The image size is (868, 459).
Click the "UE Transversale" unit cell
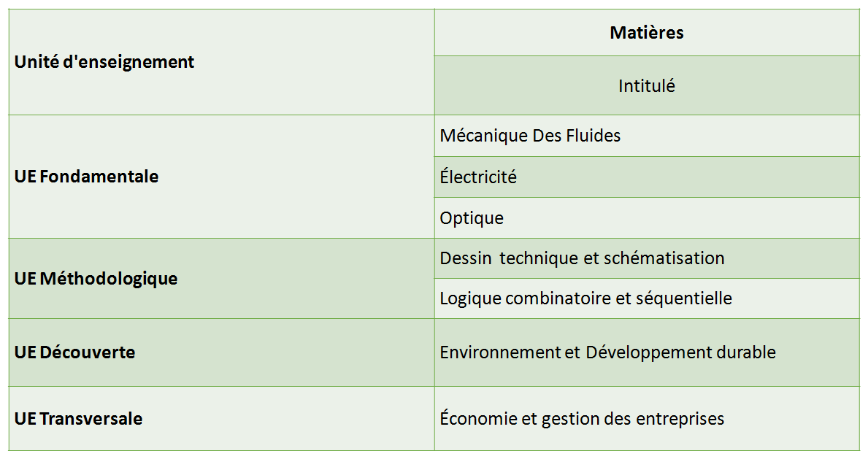tap(78, 419)
